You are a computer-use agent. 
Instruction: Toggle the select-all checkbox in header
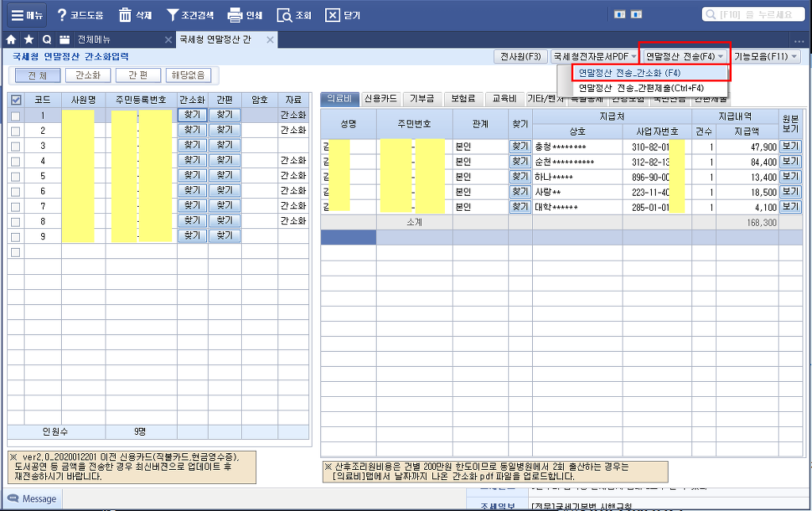15,100
